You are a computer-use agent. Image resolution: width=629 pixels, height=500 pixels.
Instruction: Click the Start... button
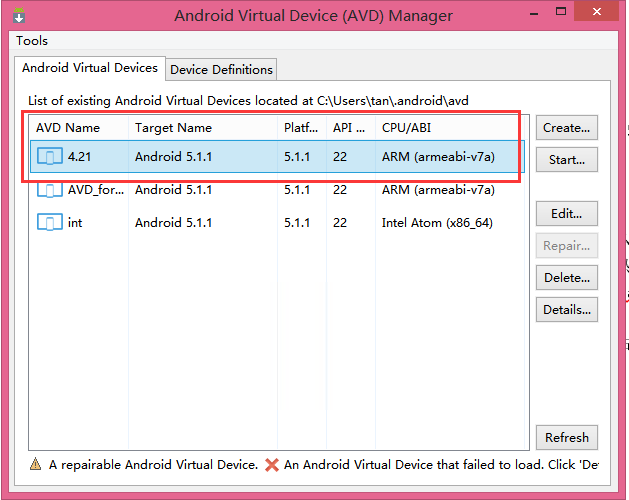coord(566,160)
